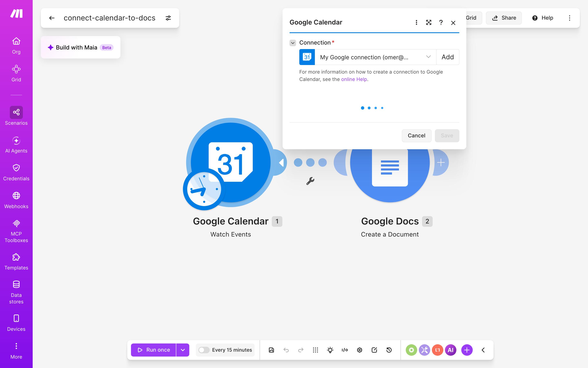Open Templates in the sidebar
The width and height of the screenshot is (588, 368).
[x=16, y=262]
